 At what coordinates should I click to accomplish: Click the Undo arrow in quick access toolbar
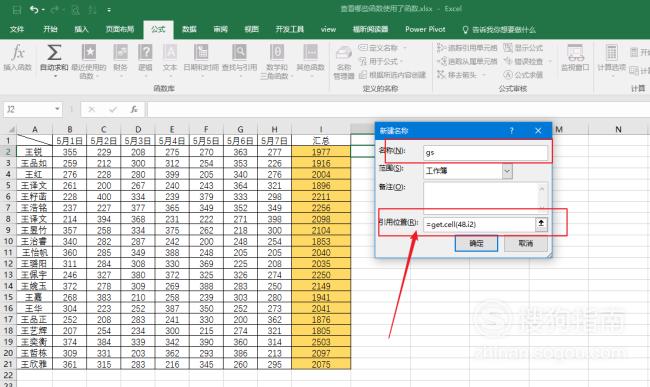click(x=34, y=9)
